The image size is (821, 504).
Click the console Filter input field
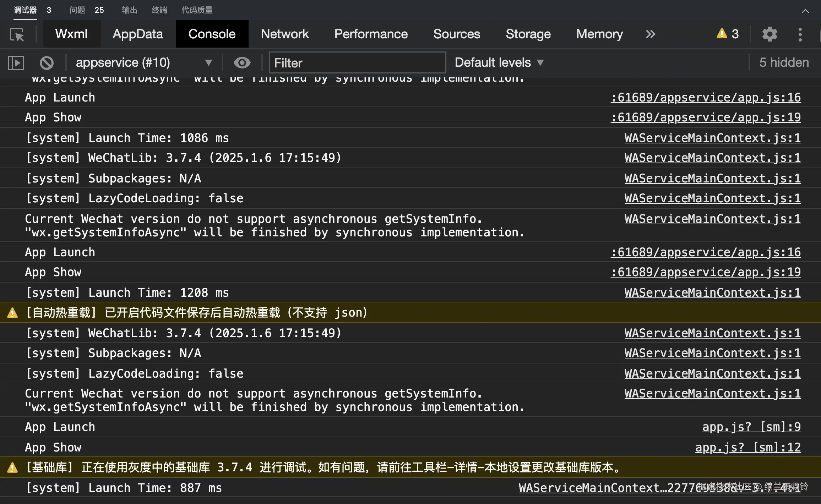357,63
